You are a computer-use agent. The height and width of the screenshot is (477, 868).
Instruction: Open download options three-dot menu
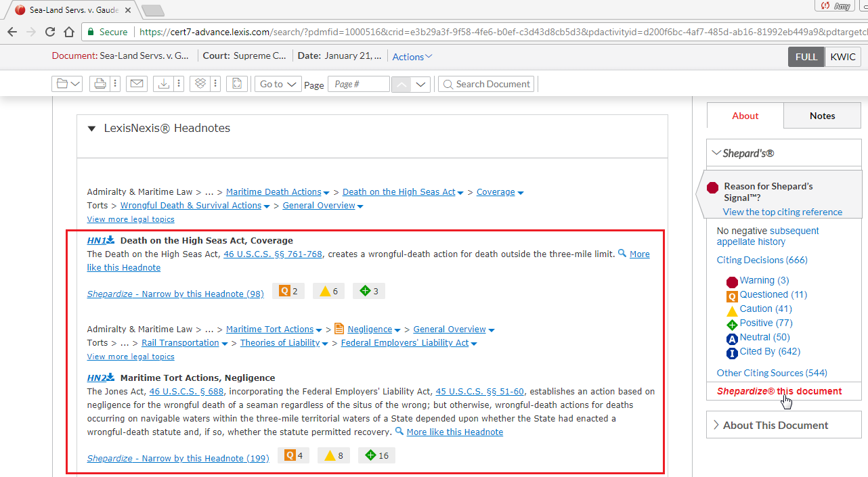coord(179,84)
